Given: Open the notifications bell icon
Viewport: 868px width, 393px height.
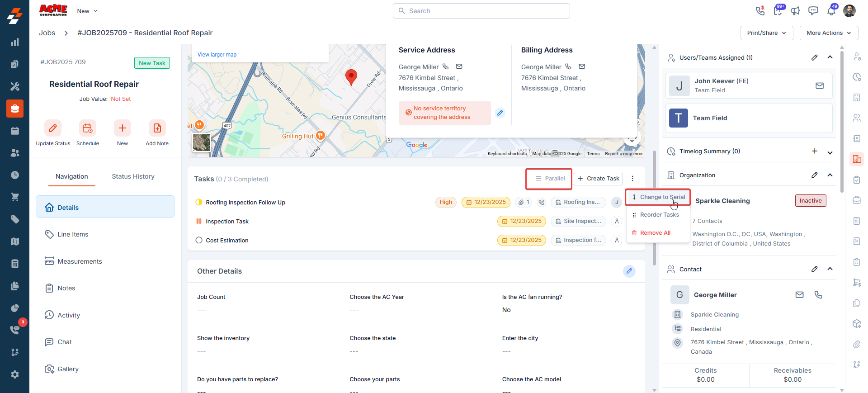Looking at the screenshot, I should tap(831, 11).
